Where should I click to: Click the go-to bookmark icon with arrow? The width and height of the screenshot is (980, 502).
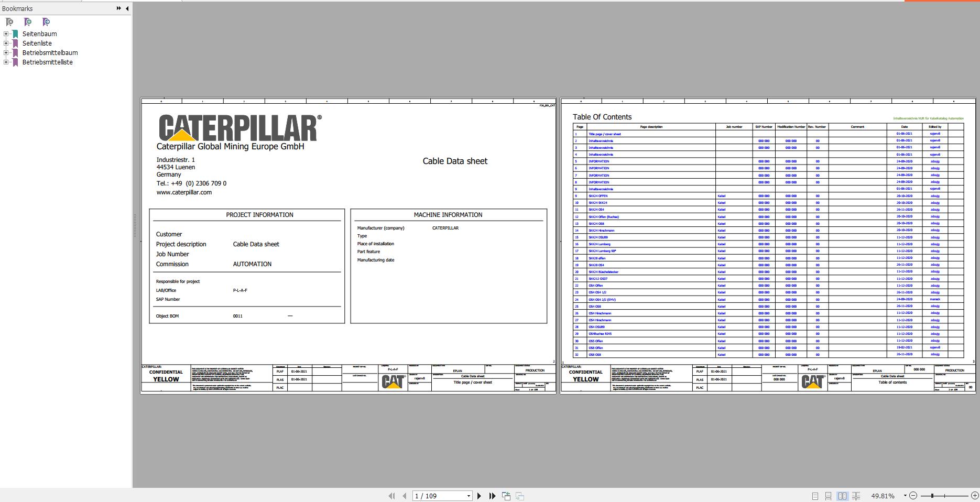(x=46, y=22)
